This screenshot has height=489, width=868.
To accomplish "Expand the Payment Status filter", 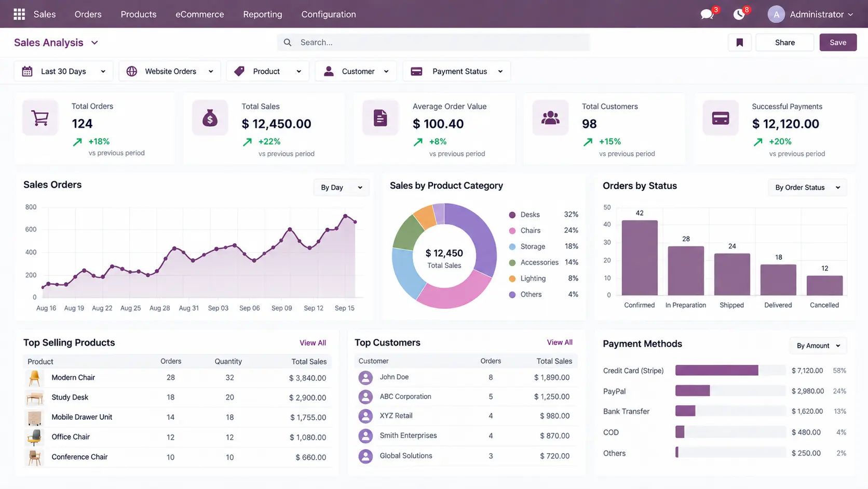I will pyautogui.click(x=457, y=72).
